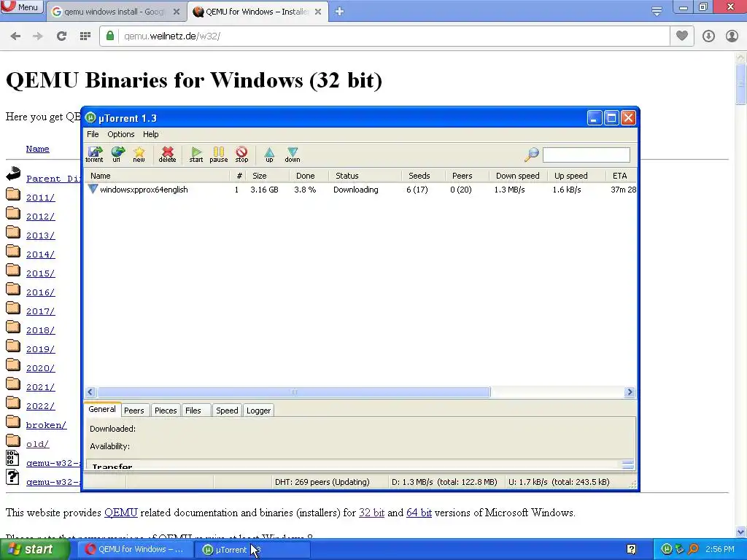This screenshot has height=560, width=747.
Task: Open the µTorrent Options menu
Action: (120, 134)
